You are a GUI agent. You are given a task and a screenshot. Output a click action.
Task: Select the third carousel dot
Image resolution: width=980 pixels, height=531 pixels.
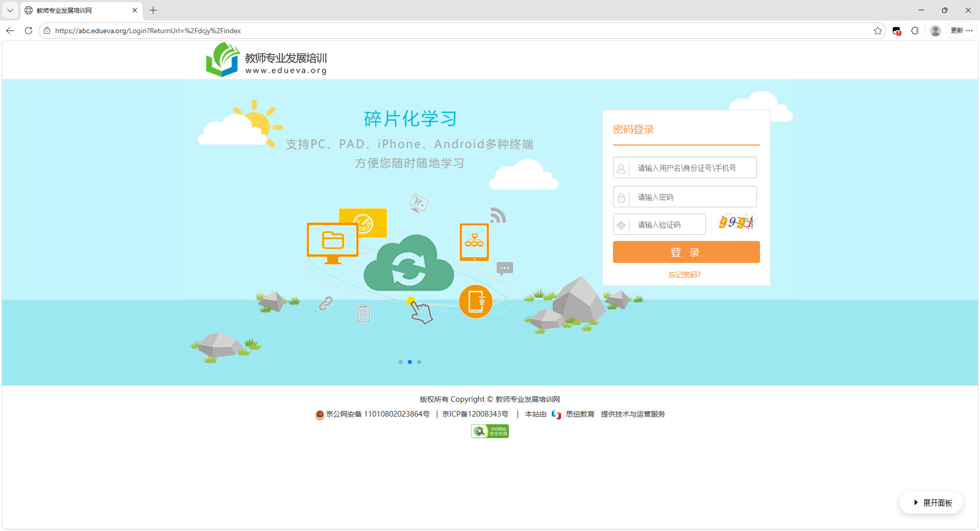pos(419,362)
